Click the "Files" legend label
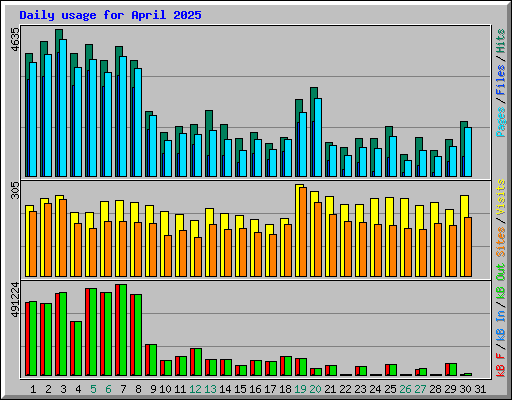The image size is (512, 400). pos(501,79)
